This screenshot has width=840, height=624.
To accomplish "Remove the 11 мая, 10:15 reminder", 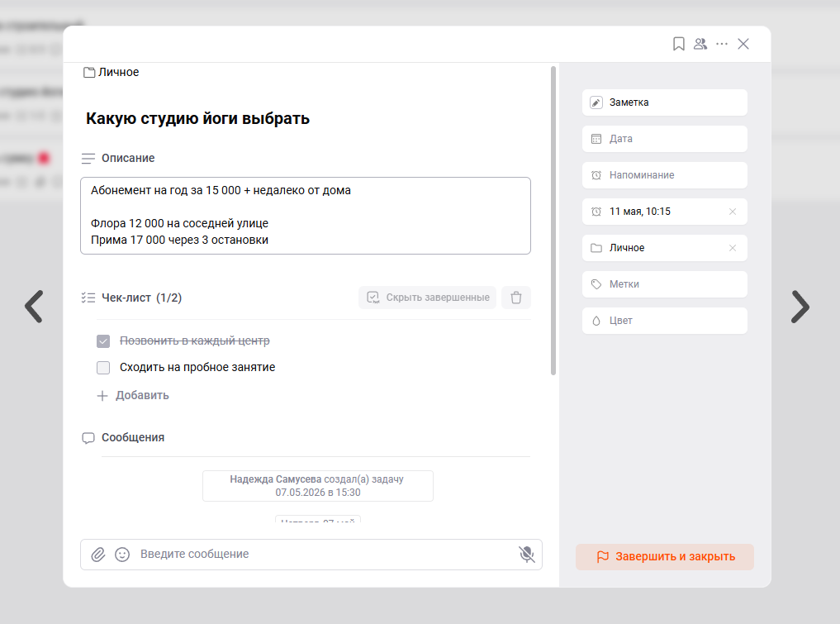I will pyautogui.click(x=733, y=212).
